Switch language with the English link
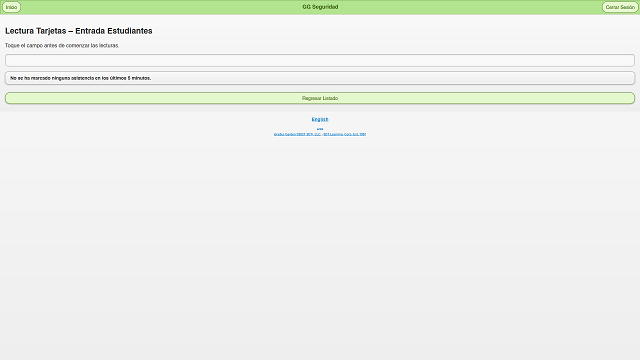640x360 pixels. click(x=320, y=119)
